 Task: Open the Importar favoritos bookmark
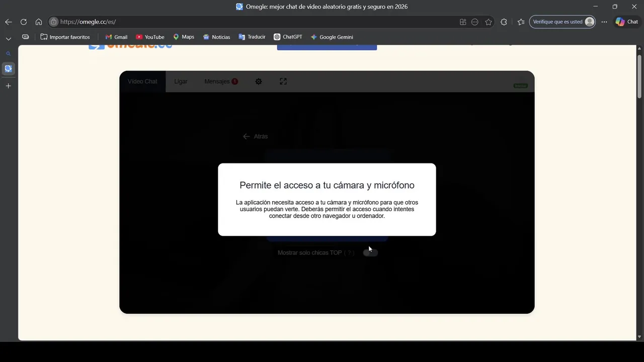coord(65,37)
